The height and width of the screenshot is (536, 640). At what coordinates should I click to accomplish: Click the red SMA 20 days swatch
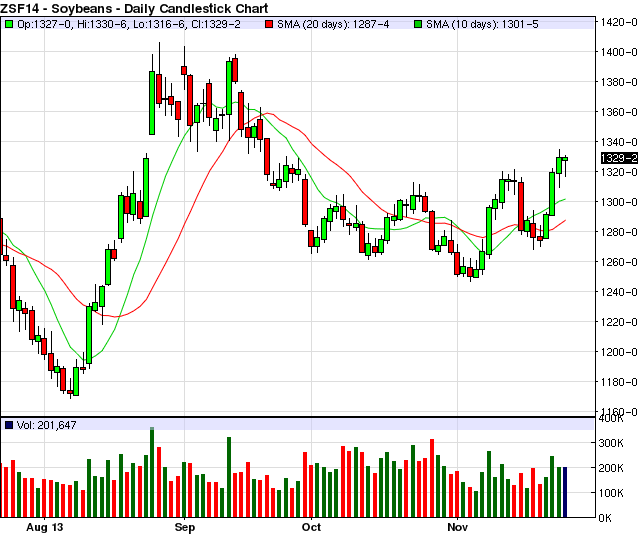click(269, 24)
